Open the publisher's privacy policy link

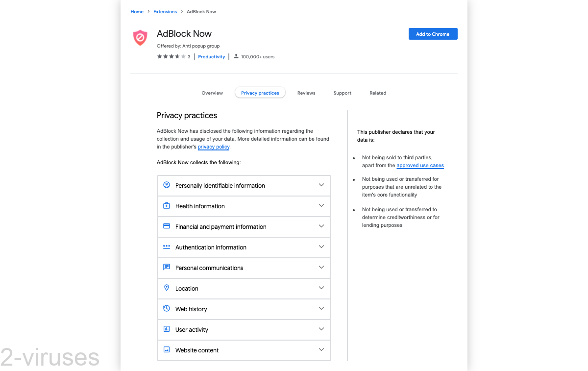point(213,147)
